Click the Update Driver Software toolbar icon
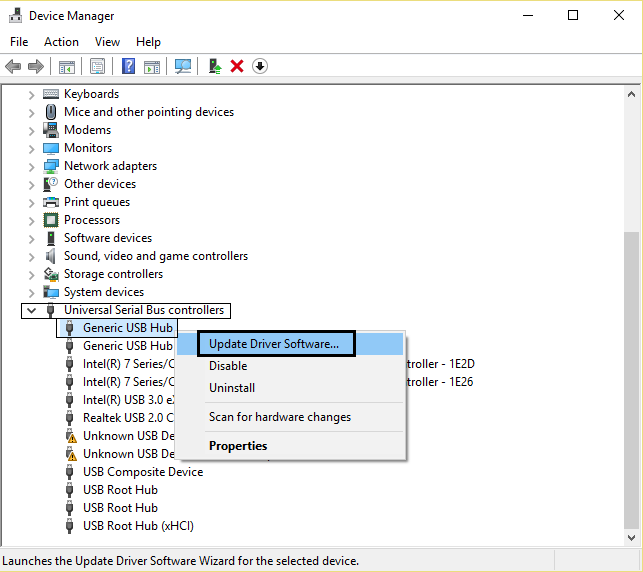The height and width of the screenshot is (572, 643). [x=214, y=66]
